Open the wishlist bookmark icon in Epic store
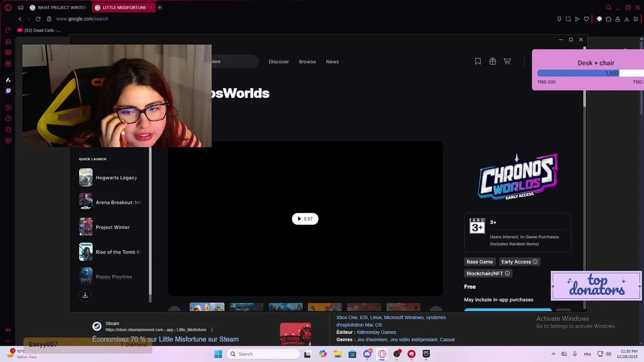 [478, 61]
